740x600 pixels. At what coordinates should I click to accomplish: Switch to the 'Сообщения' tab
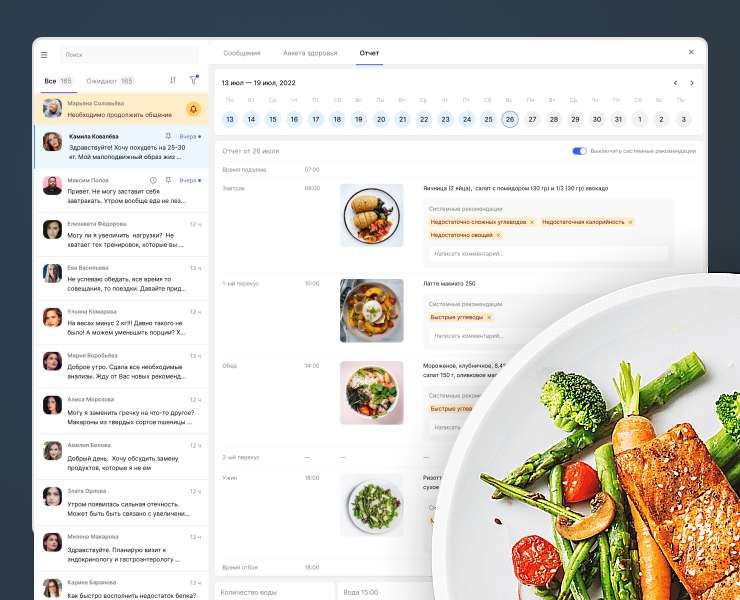coord(241,53)
